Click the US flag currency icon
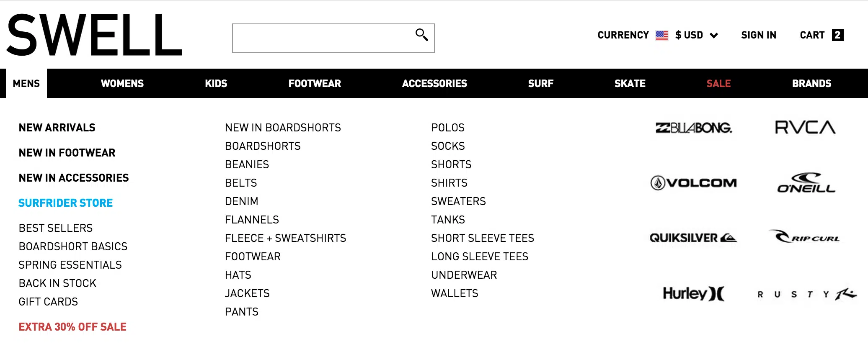 (x=662, y=35)
